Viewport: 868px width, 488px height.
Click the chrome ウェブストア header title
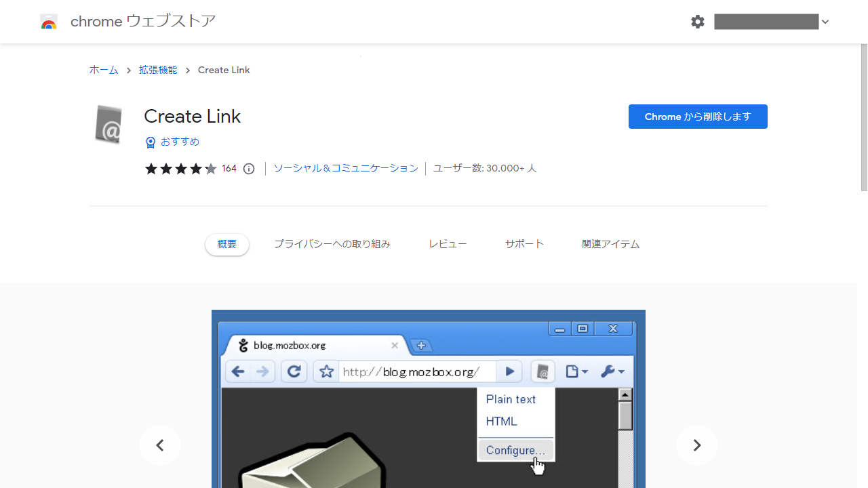[x=143, y=22]
